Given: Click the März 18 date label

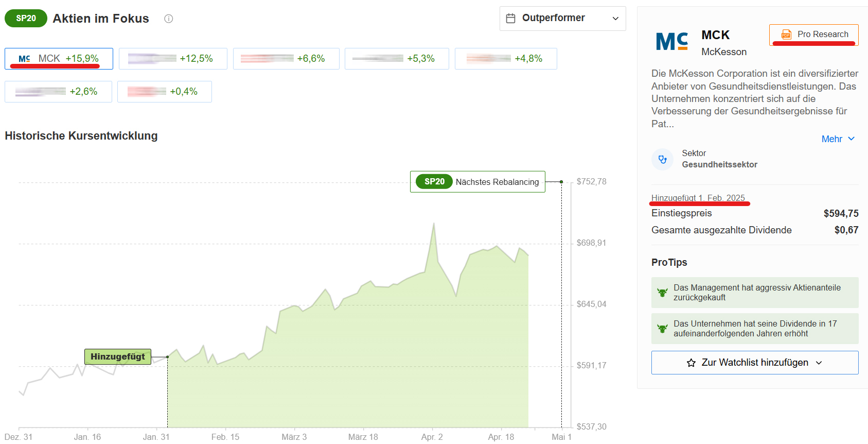Looking at the screenshot, I should click(363, 437).
